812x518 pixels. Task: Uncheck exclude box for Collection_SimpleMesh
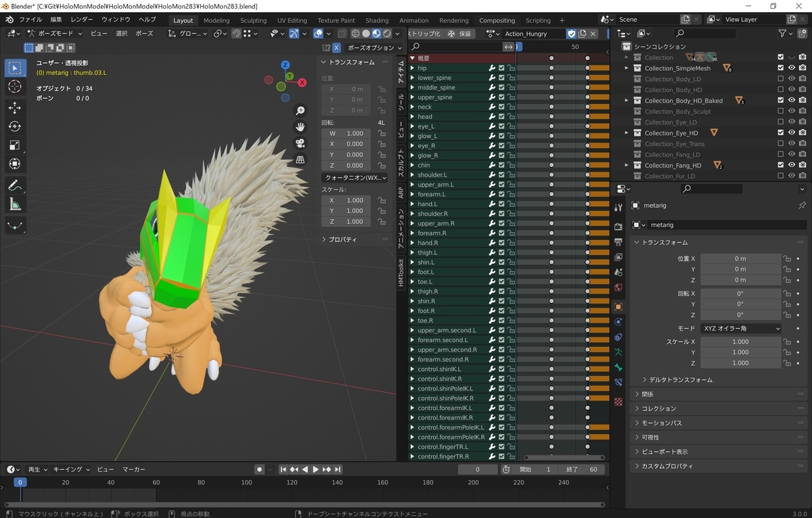point(780,68)
